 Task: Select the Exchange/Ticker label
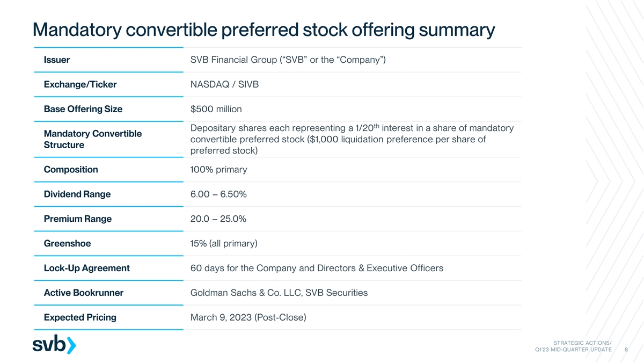(80, 84)
